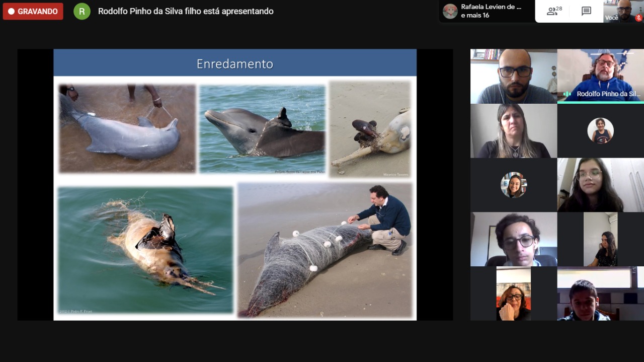644x362 pixels.
Task: Select the 'Você' self-view thumbnail
Action: click(x=623, y=11)
